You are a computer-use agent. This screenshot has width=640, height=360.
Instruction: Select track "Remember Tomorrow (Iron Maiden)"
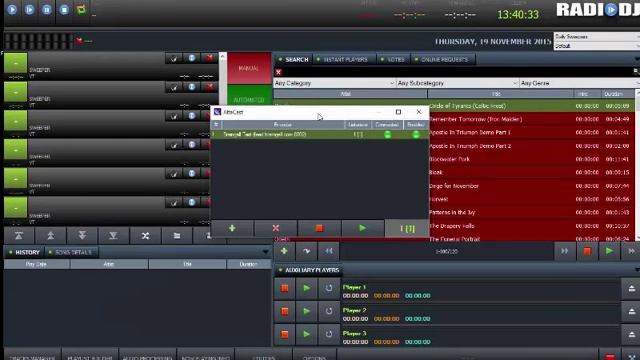coord(475,119)
